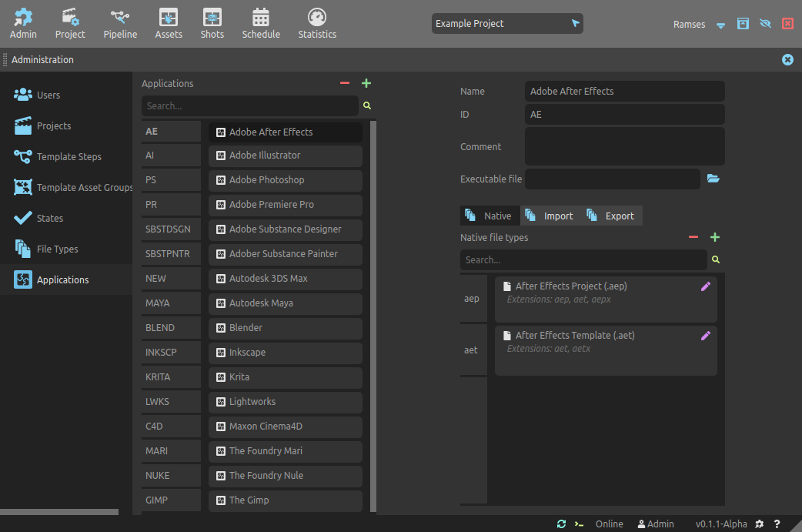Open the Shots section

212,23
